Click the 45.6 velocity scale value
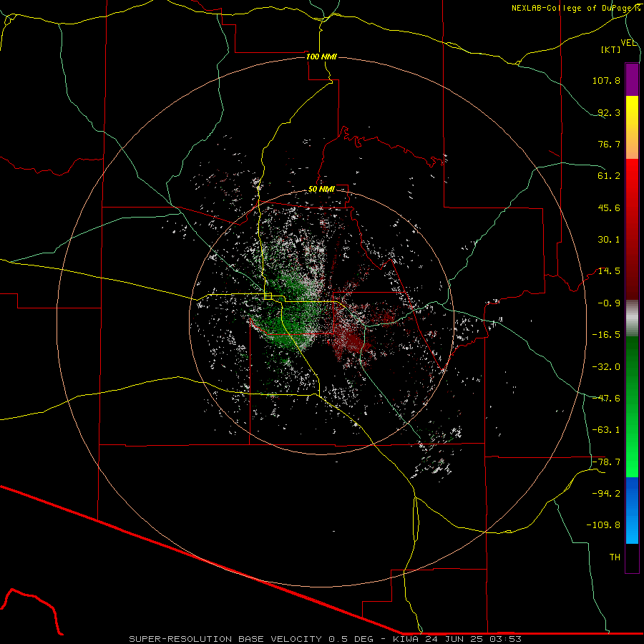Viewport: 644px width, 644px height. tap(609, 208)
